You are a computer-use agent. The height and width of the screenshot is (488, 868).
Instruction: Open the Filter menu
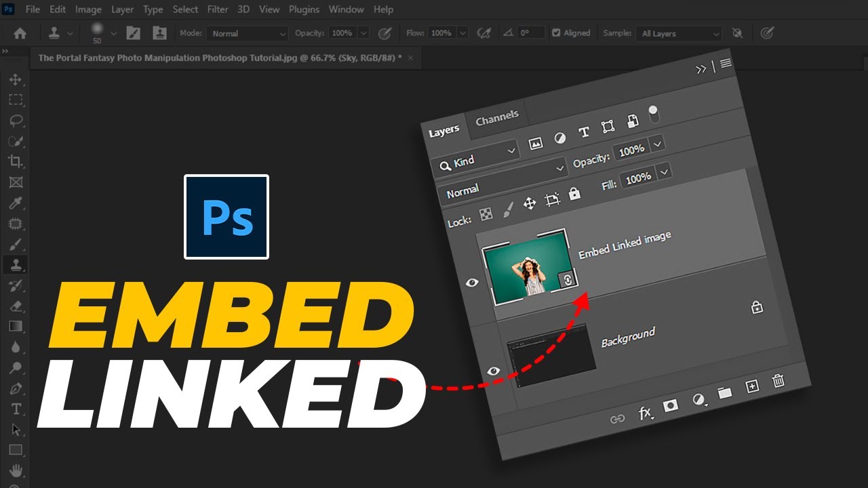point(218,9)
